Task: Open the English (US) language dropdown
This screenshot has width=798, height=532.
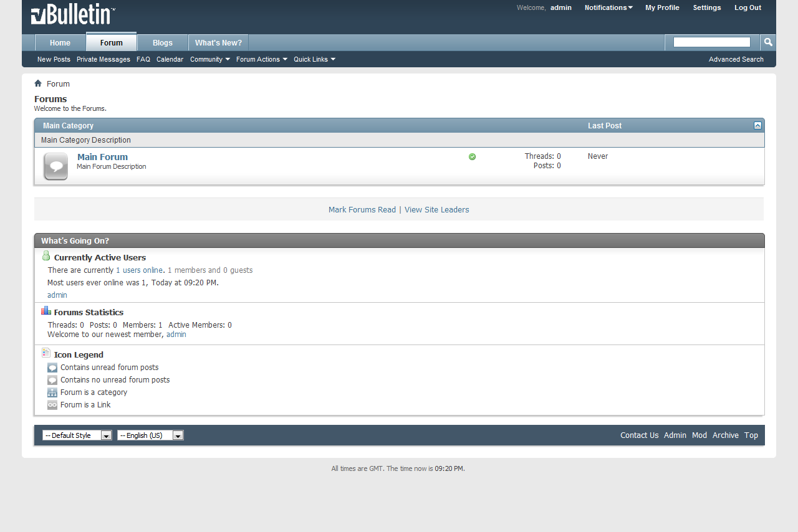Action: (150, 435)
